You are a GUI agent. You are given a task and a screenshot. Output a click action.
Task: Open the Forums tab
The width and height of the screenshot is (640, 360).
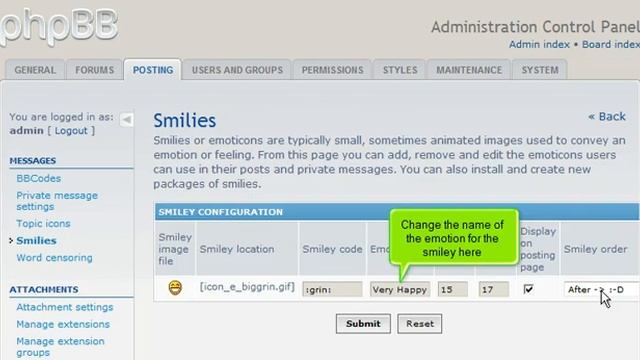94,70
